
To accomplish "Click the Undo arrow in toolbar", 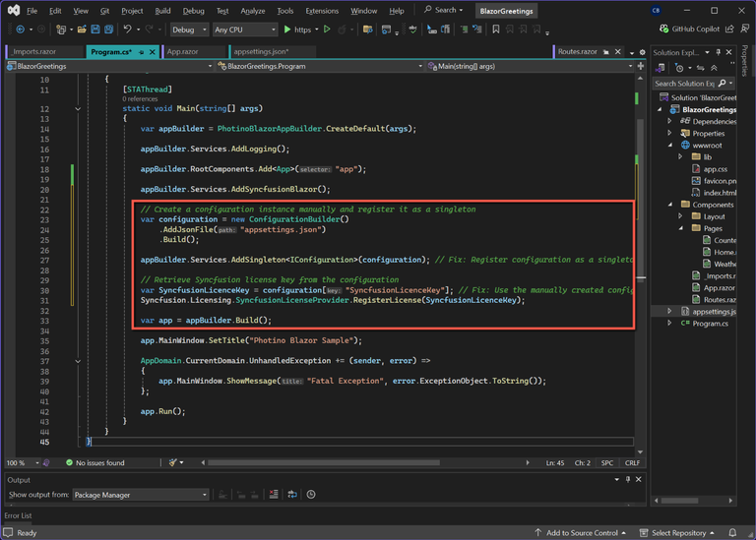I will [x=127, y=30].
